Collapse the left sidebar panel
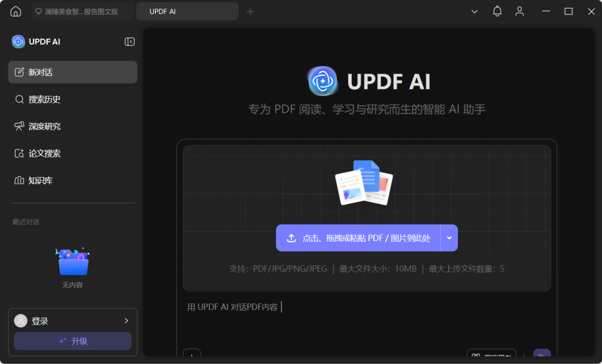The image size is (602, 364). [129, 42]
